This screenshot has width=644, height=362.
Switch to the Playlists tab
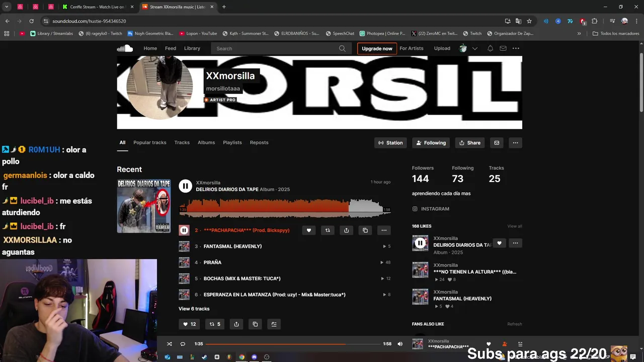pyautogui.click(x=232, y=142)
